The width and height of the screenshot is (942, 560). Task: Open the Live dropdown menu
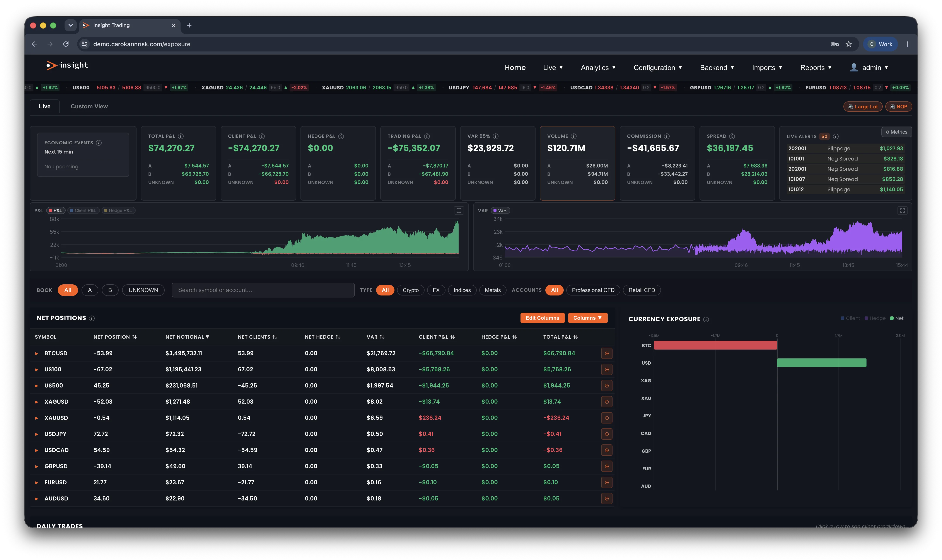tap(553, 68)
